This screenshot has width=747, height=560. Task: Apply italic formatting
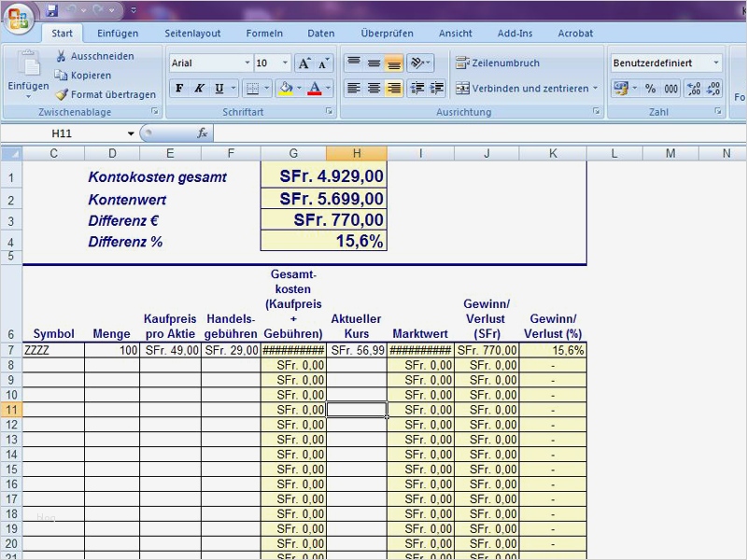[x=198, y=89]
